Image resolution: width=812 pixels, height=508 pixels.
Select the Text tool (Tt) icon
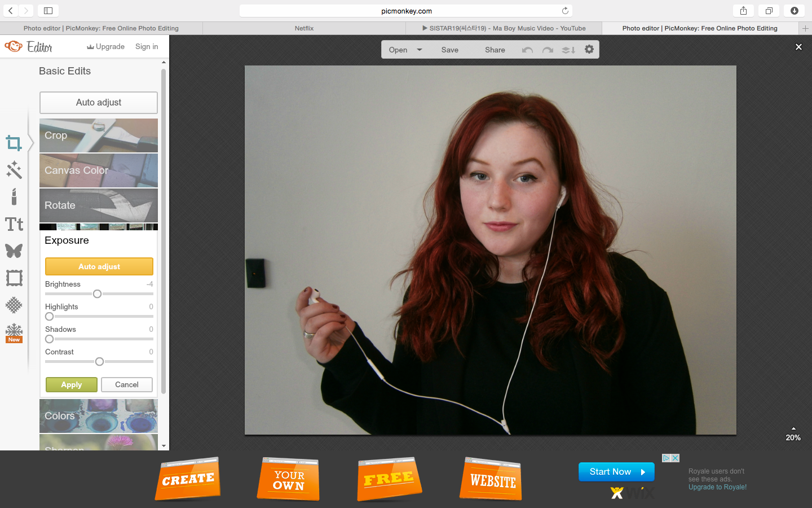[x=14, y=224]
